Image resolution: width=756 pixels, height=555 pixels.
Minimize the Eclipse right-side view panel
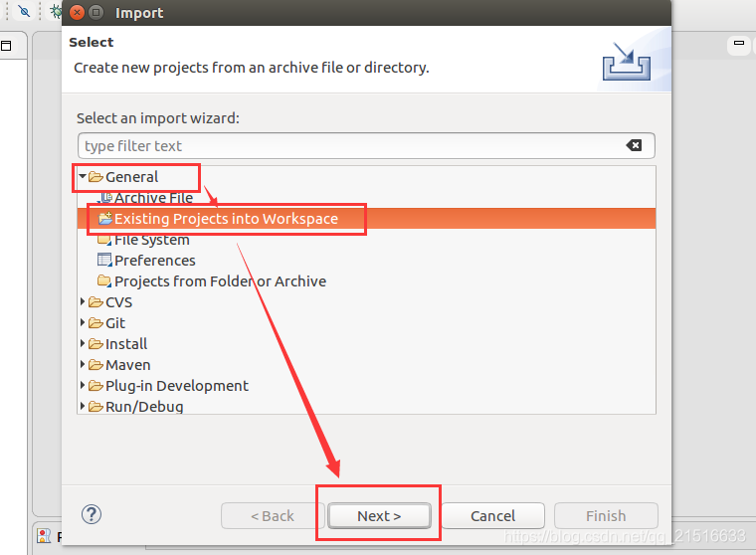[739, 43]
